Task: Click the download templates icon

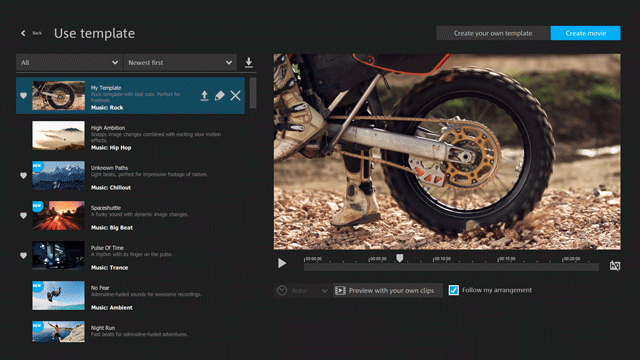Action: 249,62
